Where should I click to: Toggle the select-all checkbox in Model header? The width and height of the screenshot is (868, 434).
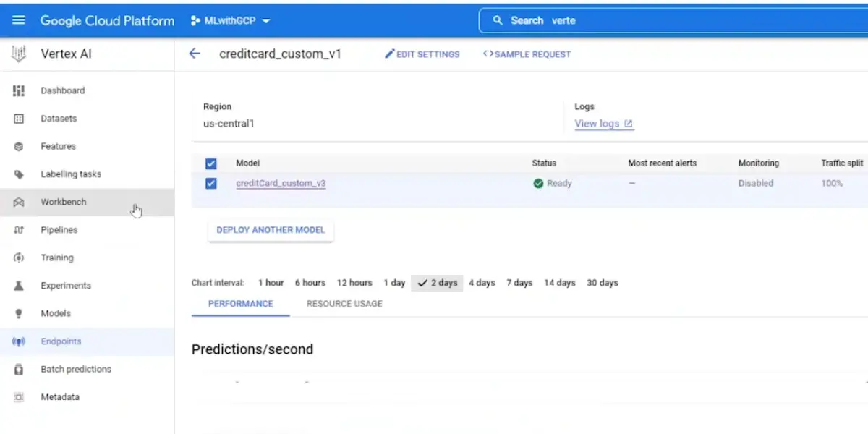pyautogui.click(x=211, y=163)
